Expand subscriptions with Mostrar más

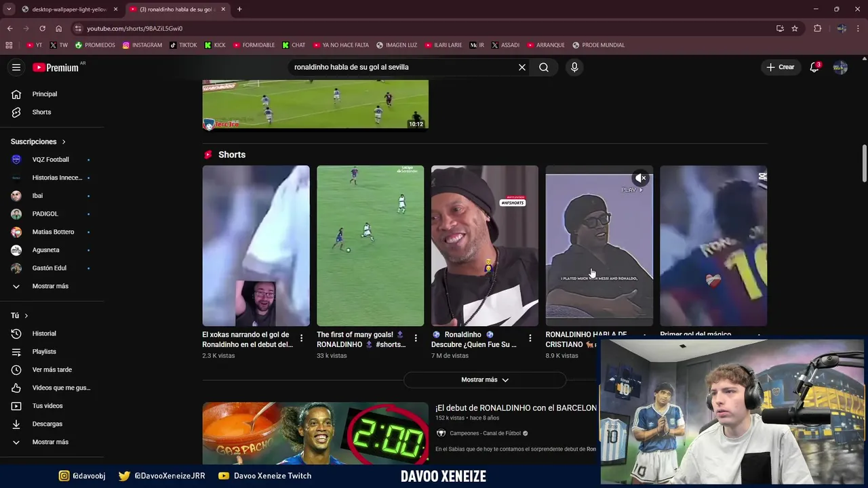click(52, 286)
